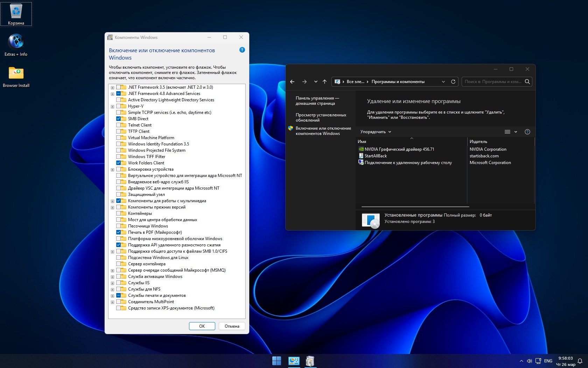Click the volume icon in system tray
Image resolution: width=588 pixels, height=368 pixels.
(529, 361)
